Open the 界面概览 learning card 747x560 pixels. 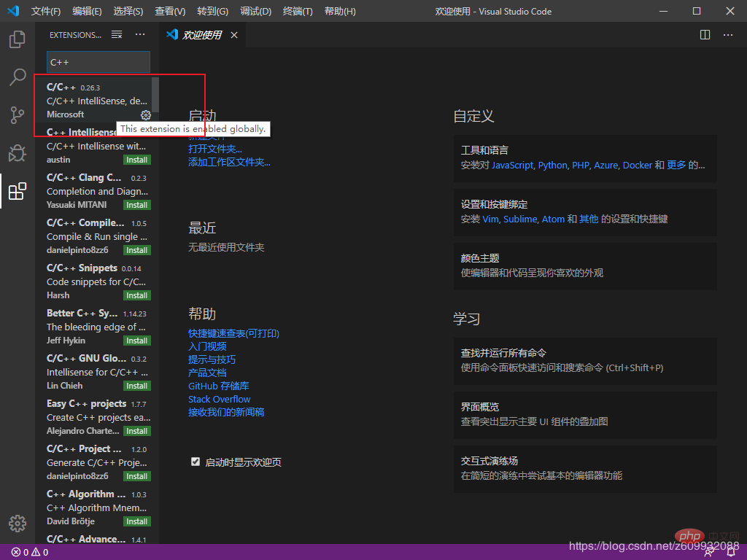[x=586, y=414]
